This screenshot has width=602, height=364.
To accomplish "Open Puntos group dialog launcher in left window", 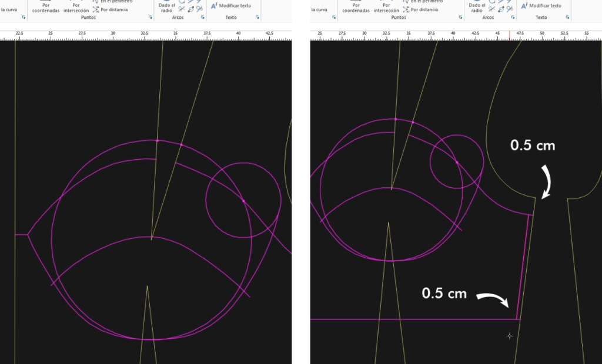I will 150,17.
